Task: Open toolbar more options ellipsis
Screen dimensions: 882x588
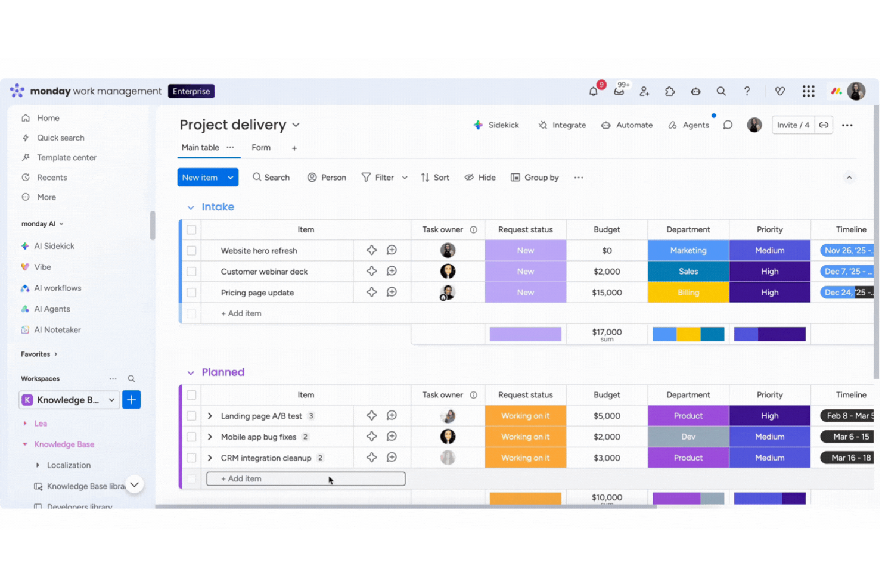Action: click(x=579, y=178)
